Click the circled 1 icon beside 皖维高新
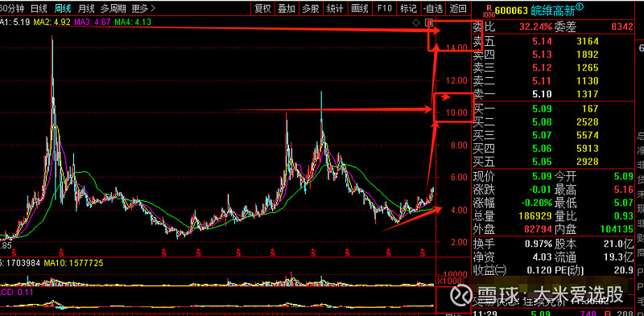Viewport: 644px width, 316px height. (x=579, y=6)
